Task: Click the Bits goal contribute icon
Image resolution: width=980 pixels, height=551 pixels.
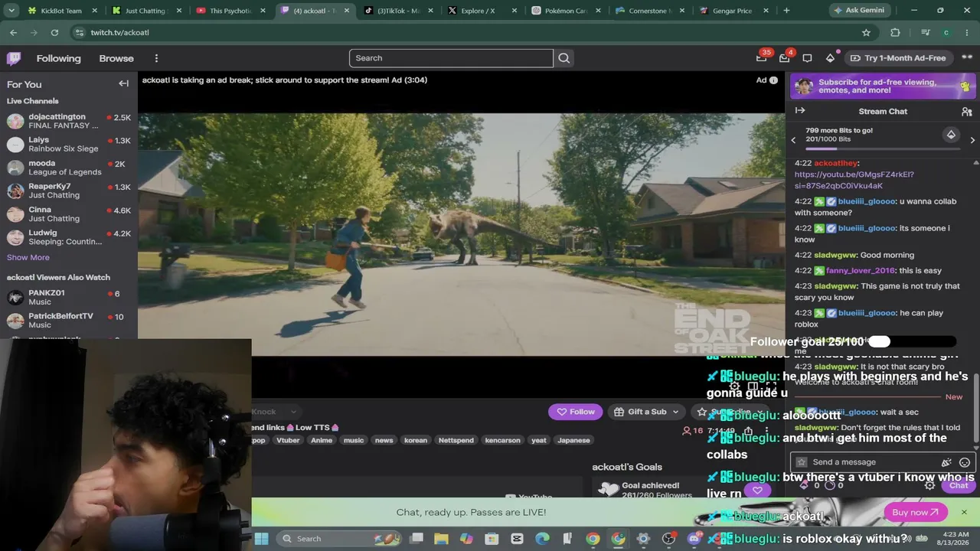Action: pyautogui.click(x=951, y=135)
